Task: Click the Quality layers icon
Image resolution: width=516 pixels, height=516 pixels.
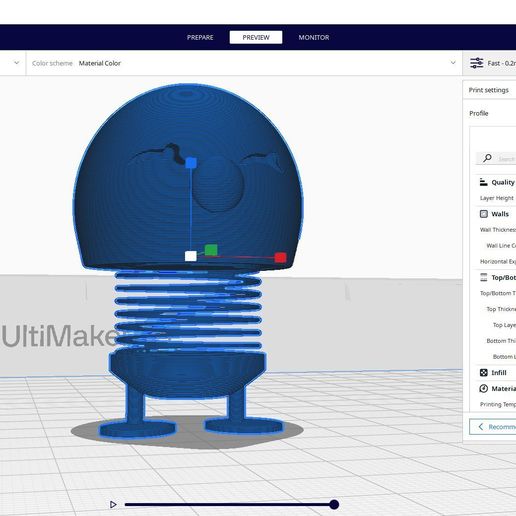Action: click(483, 182)
